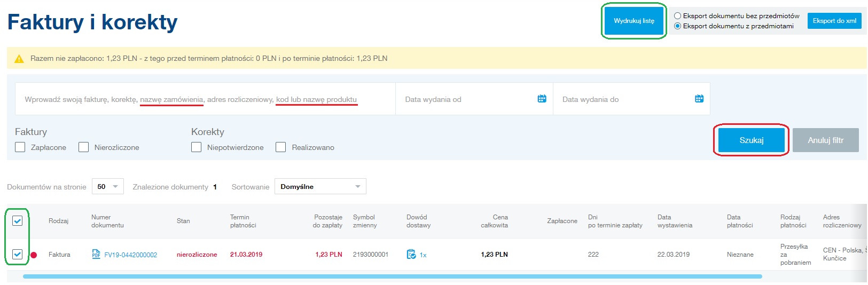
Task: Click the delivery note icon in Dowód dostawy
Action: pos(411,255)
